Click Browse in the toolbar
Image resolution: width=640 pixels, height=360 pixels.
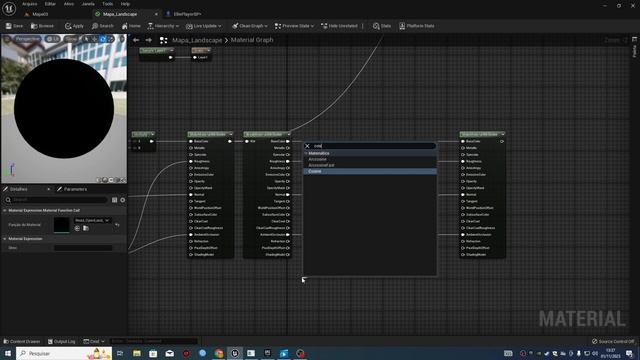(x=42, y=26)
